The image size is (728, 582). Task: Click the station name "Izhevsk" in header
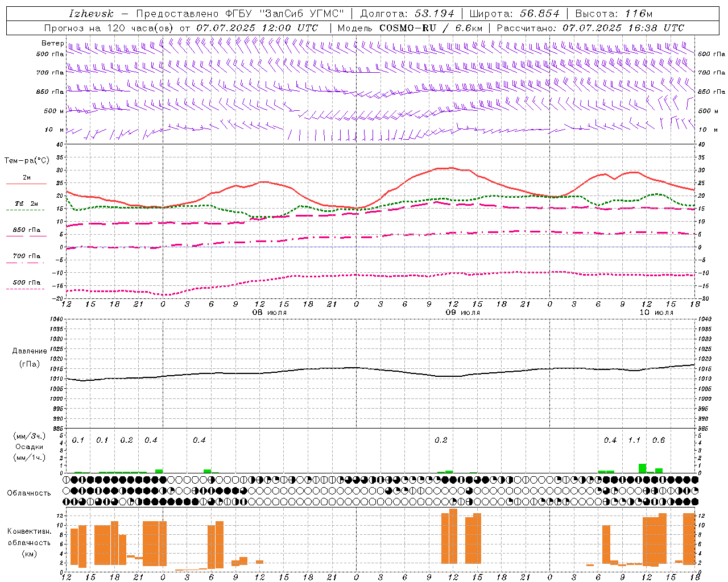click(x=91, y=14)
